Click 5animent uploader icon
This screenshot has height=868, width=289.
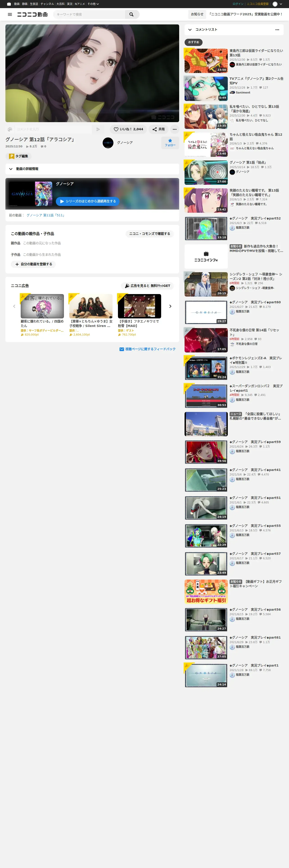[232, 93]
